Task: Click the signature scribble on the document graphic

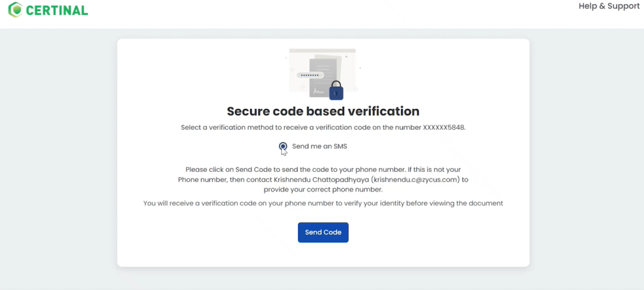Action: coord(318,91)
